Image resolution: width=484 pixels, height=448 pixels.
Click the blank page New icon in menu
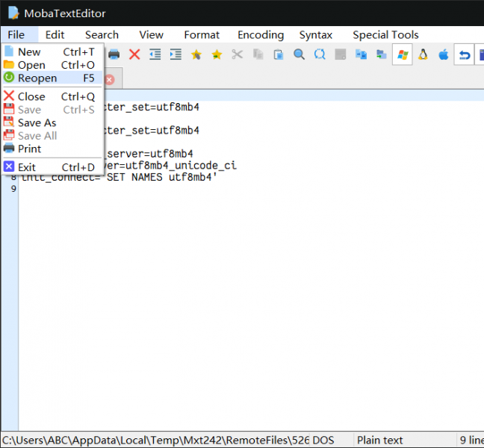pyautogui.click(x=9, y=52)
